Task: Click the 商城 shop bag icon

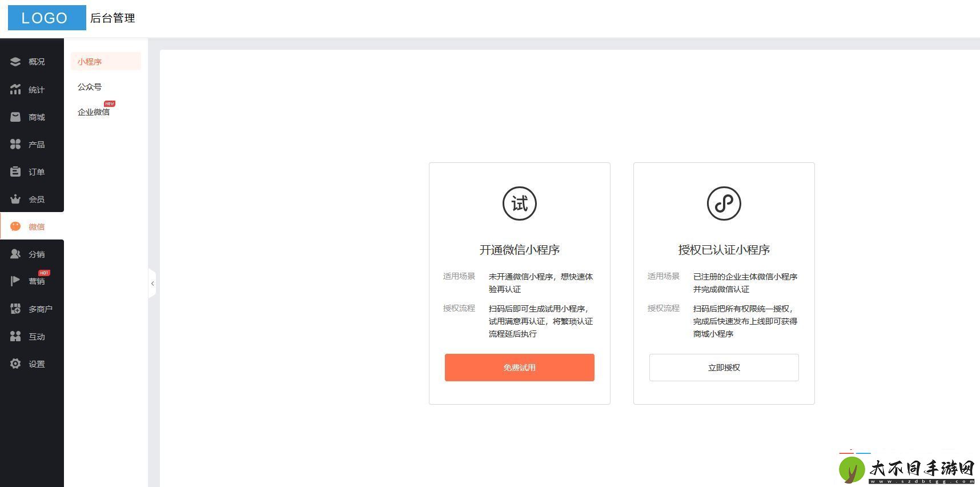Action: click(x=15, y=117)
